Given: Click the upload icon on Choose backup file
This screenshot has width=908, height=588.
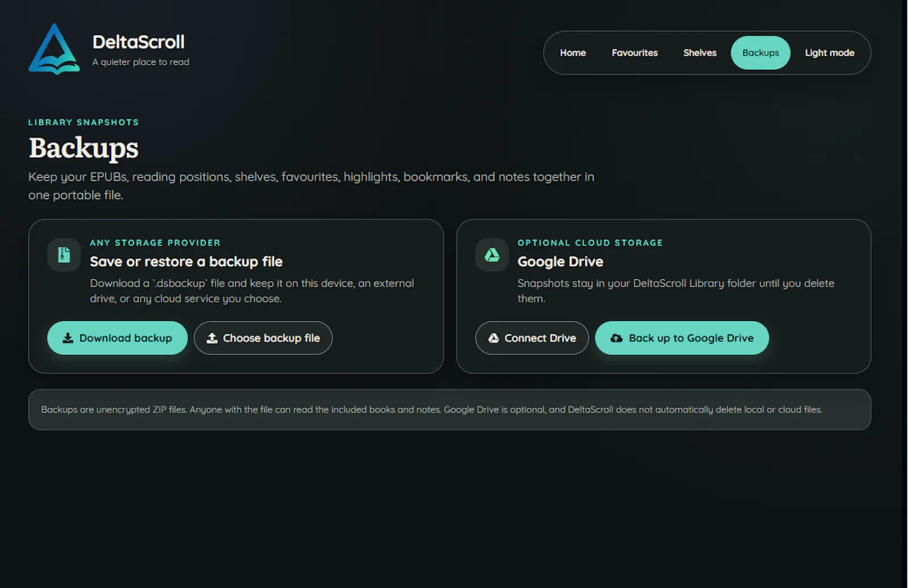Looking at the screenshot, I should pyautogui.click(x=212, y=338).
